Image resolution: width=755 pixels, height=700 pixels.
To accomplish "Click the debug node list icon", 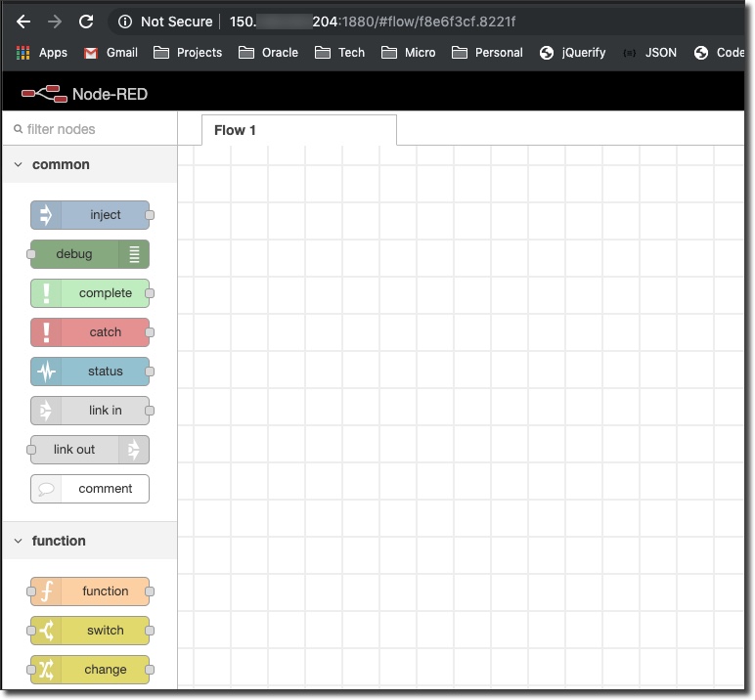I will click(134, 254).
